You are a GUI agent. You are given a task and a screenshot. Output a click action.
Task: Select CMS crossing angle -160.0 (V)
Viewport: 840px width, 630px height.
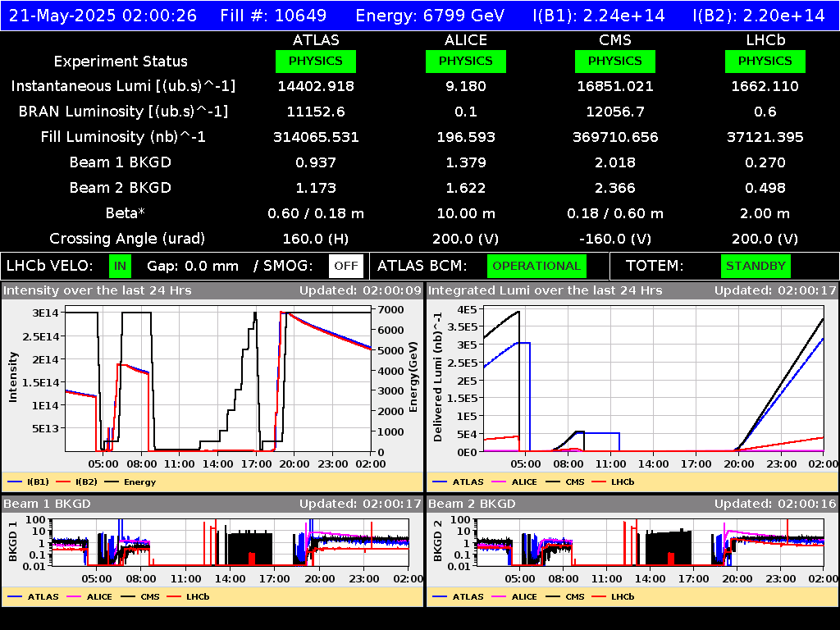(615, 239)
